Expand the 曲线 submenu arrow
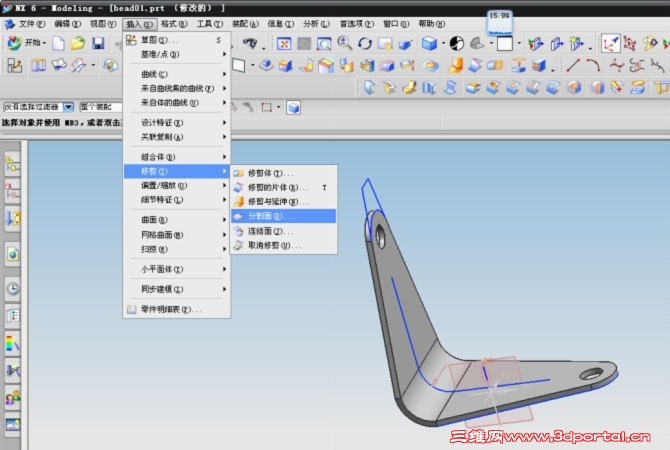 pyautogui.click(x=224, y=74)
